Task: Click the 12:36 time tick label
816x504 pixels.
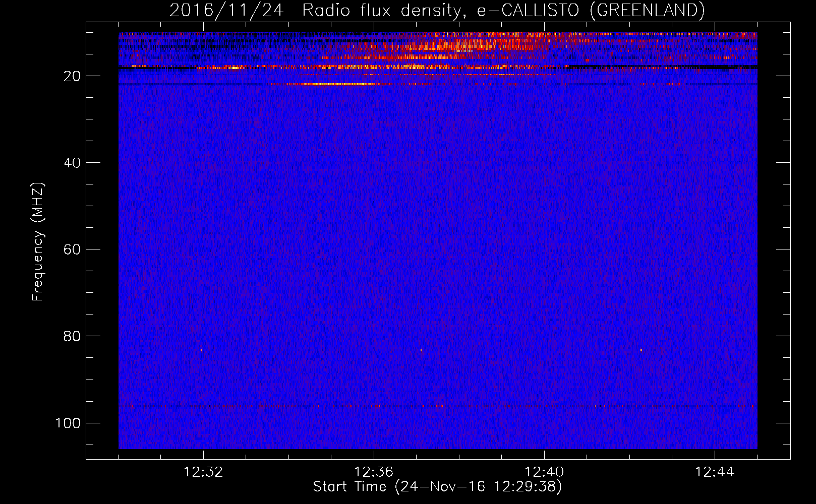Action: 374,472
